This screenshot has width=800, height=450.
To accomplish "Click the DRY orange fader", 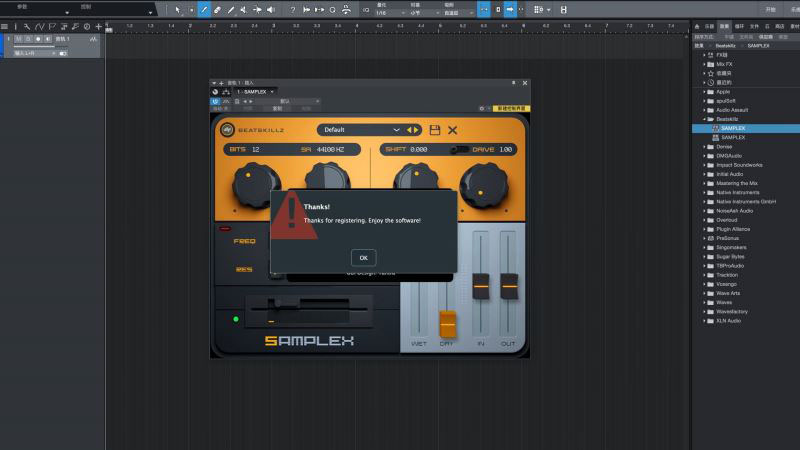I will (447, 324).
